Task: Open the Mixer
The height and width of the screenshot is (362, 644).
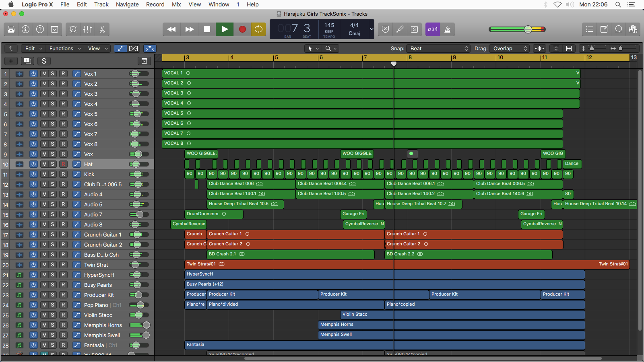Action: point(87,29)
